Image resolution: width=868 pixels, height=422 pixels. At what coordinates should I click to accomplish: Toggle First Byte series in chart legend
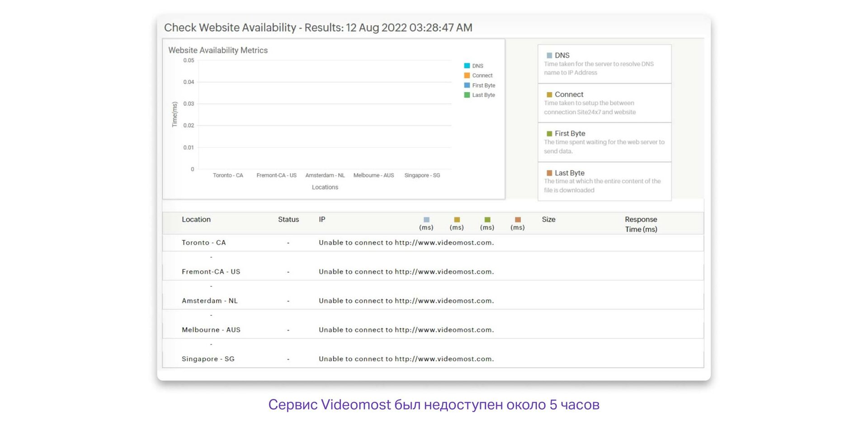(479, 85)
